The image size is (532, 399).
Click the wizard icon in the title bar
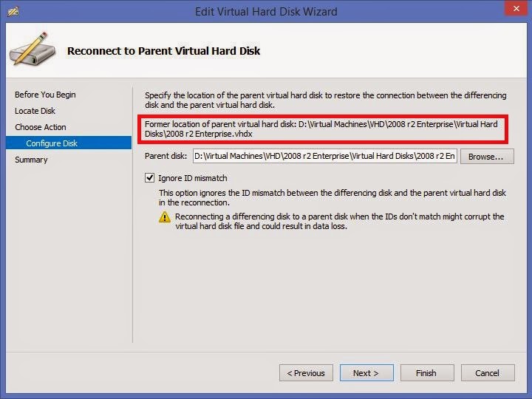pos(13,11)
